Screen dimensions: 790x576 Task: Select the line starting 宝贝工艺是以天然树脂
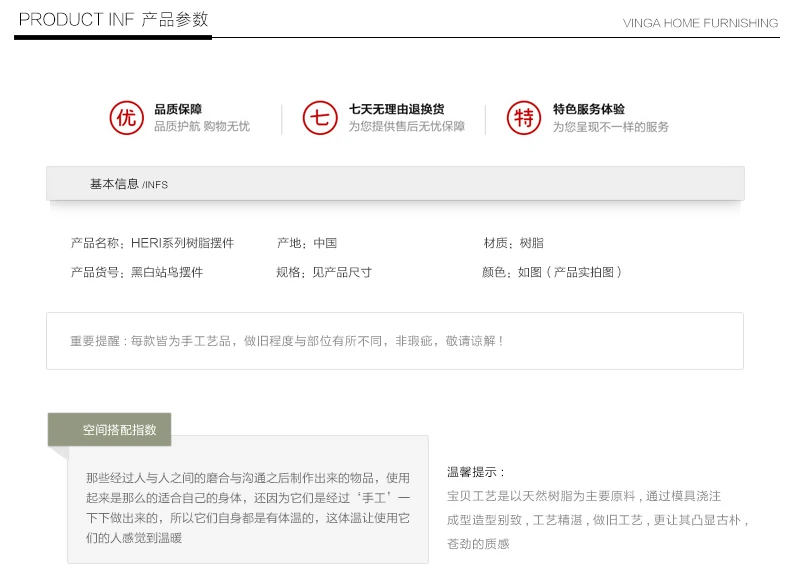pos(584,496)
